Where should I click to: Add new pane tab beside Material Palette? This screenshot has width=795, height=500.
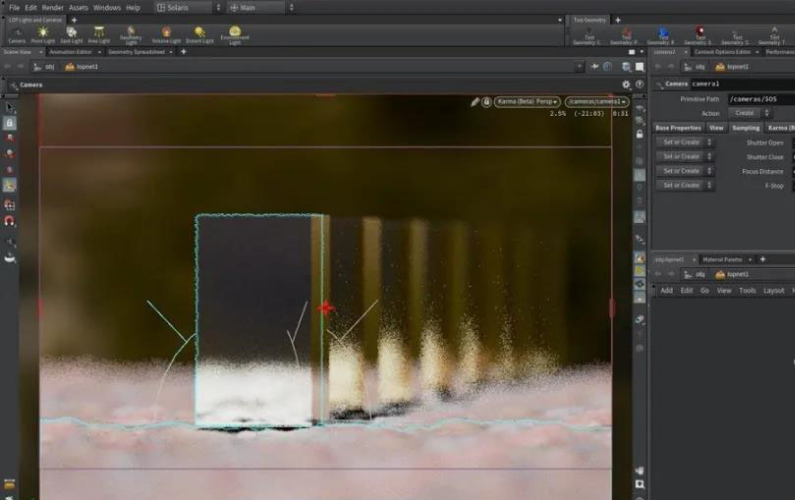pyautogui.click(x=763, y=259)
